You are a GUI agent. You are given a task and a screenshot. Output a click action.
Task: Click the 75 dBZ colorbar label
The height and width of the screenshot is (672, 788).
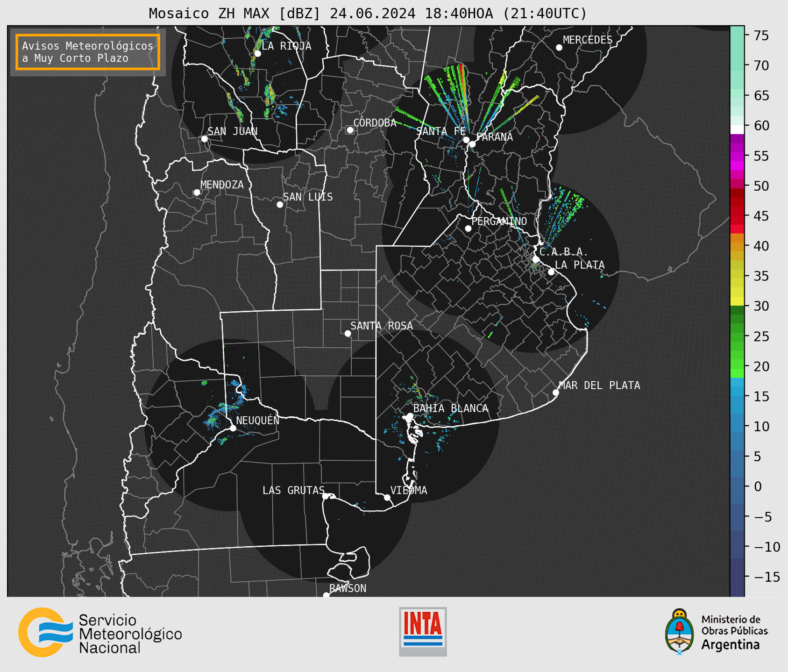760,36
